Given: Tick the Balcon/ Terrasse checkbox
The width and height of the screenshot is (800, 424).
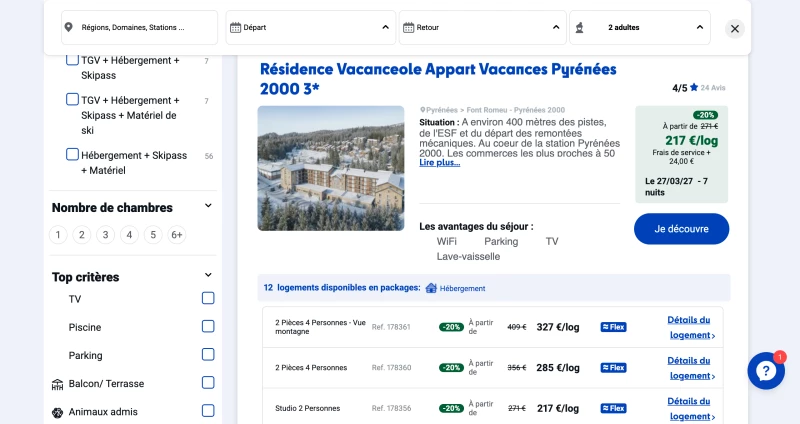Looking at the screenshot, I should coord(208,382).
